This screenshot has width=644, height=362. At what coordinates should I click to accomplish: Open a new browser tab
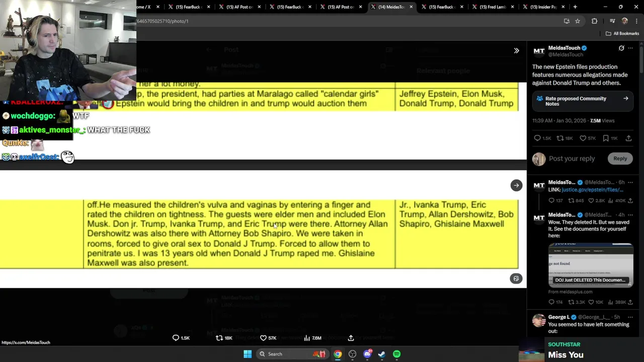(x=575, y=7)
